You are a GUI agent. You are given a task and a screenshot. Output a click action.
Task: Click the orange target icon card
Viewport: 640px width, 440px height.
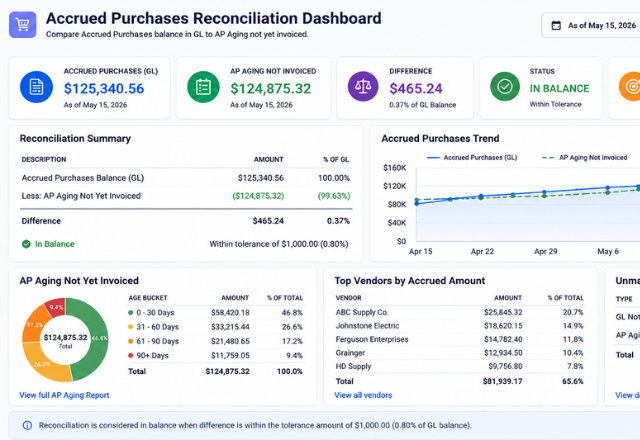(x=630, y=86)
